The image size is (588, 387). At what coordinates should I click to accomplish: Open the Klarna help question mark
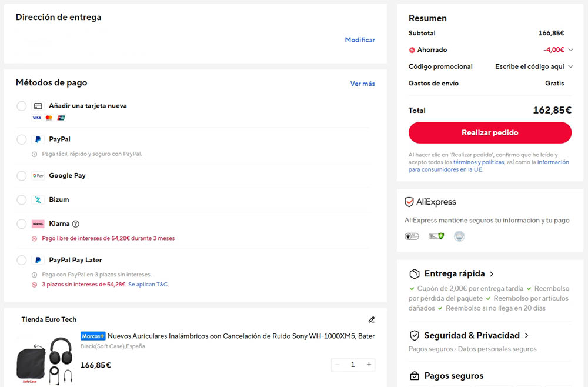(76, 224)
